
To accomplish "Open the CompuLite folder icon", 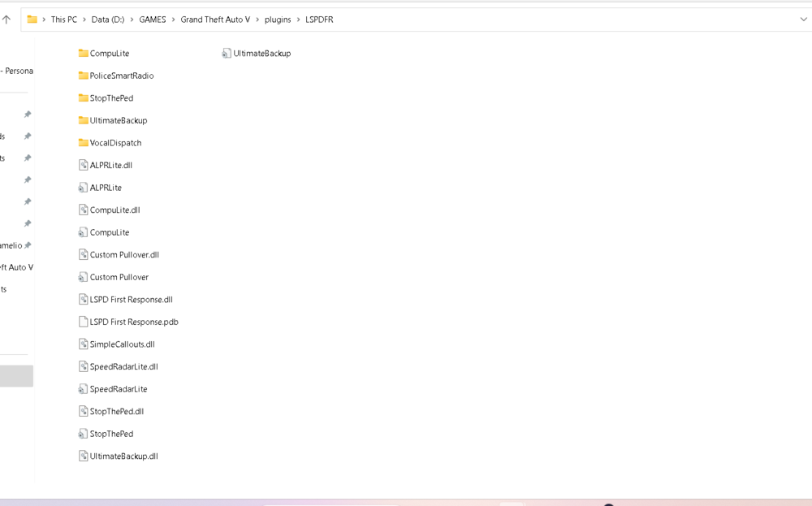I will [84, 53].
